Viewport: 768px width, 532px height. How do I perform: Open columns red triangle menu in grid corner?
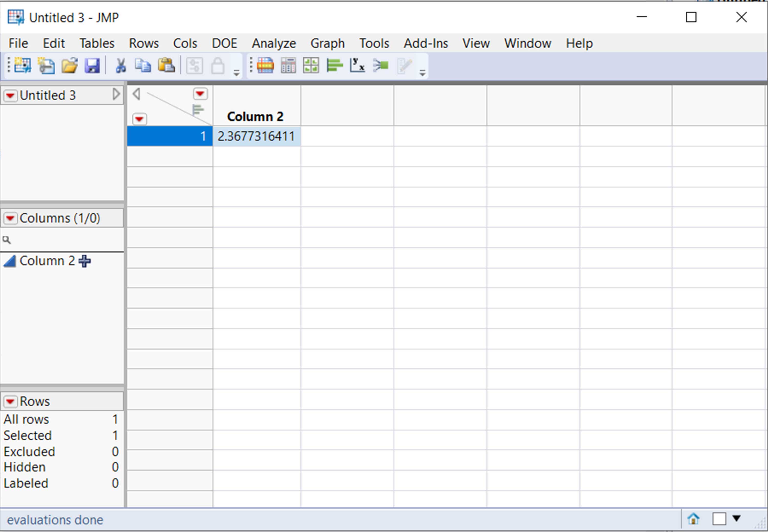pyautogui.click(x=200, y=94)
